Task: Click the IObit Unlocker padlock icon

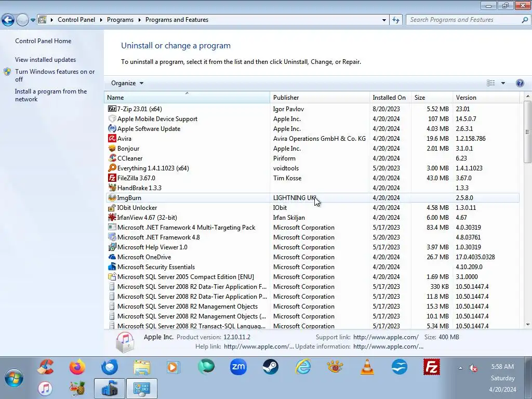Action: (x=112, y=208)
